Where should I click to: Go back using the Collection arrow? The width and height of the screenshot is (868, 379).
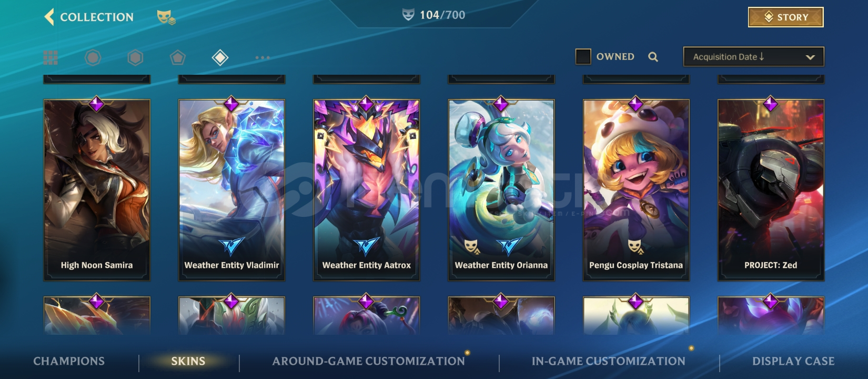point(49,17)
